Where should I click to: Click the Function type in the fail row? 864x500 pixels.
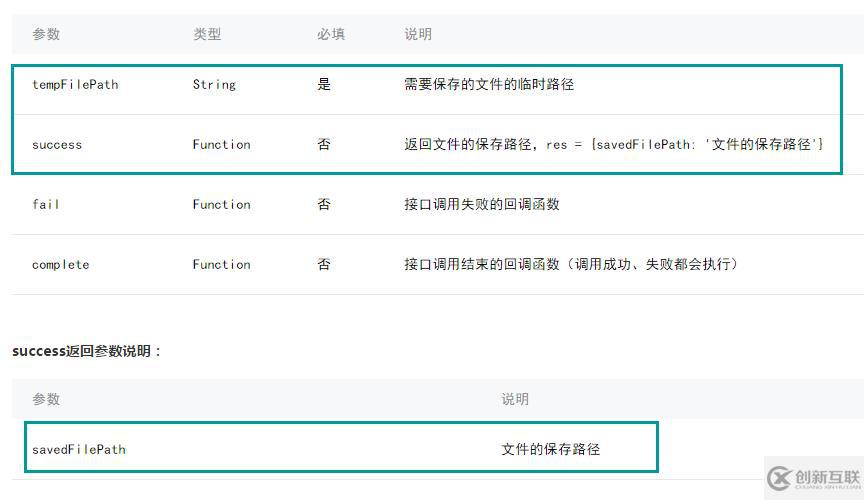(221, 205)
